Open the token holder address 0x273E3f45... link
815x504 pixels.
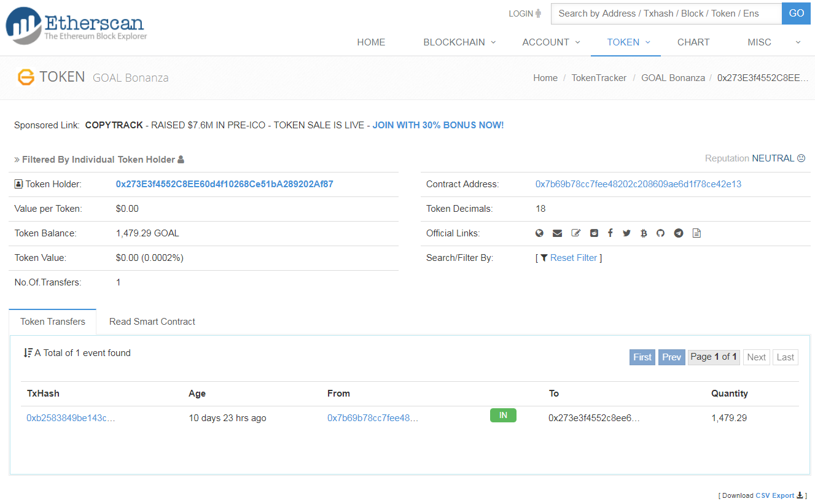pyautogui.click(x=225, y=184)
